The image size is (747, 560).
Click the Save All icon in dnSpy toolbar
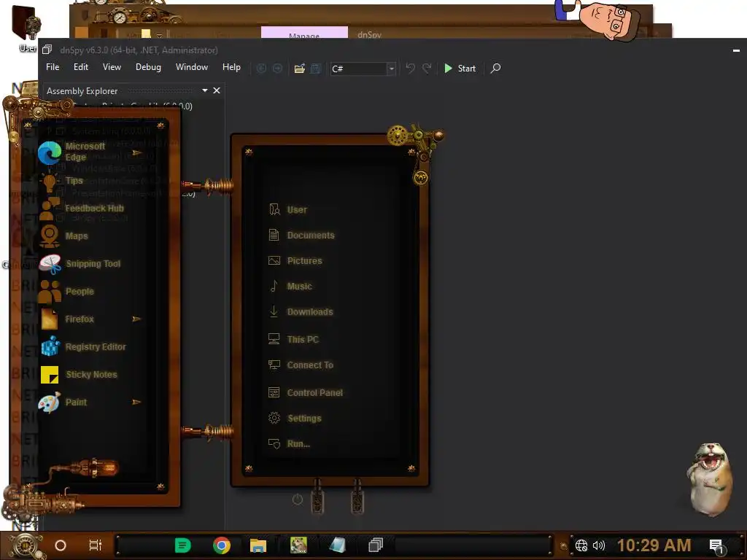click(x=315, y=69)
